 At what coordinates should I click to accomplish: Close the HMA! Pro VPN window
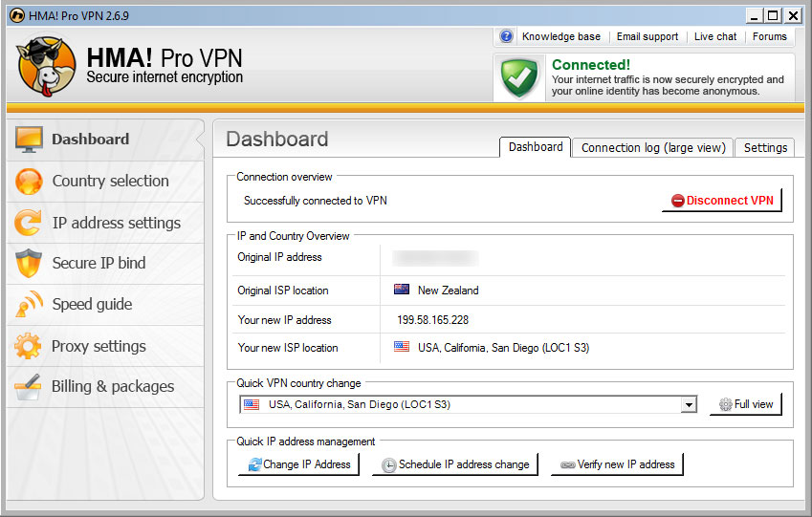(x=792, y=15)
